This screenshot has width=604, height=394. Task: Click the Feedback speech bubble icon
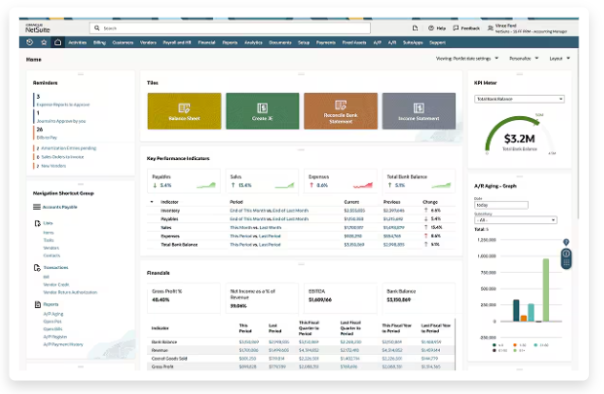pyautogui.click(x=456, y=28)
